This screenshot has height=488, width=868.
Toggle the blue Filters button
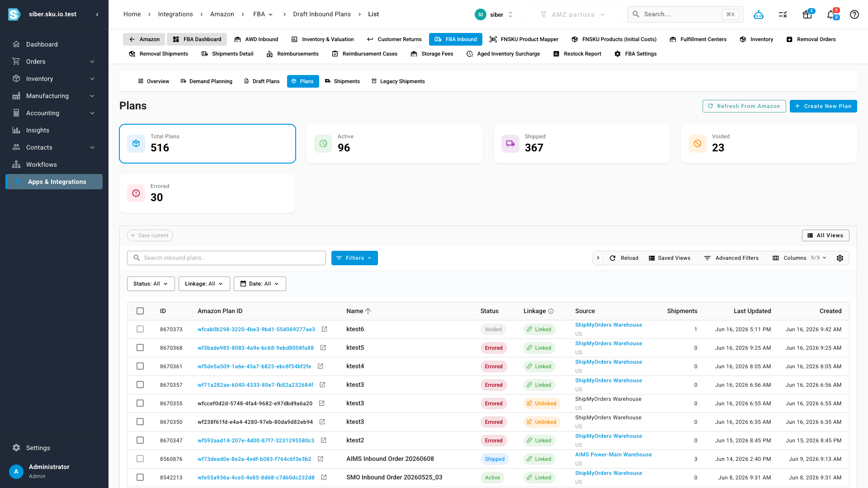point(354,258)
